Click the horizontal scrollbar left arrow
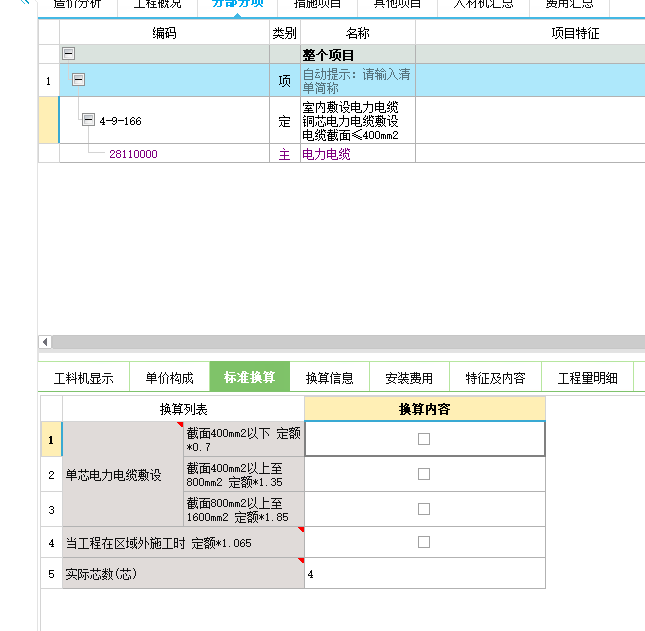The width and height of the screenshot is (645, 631). coord(45,342)
